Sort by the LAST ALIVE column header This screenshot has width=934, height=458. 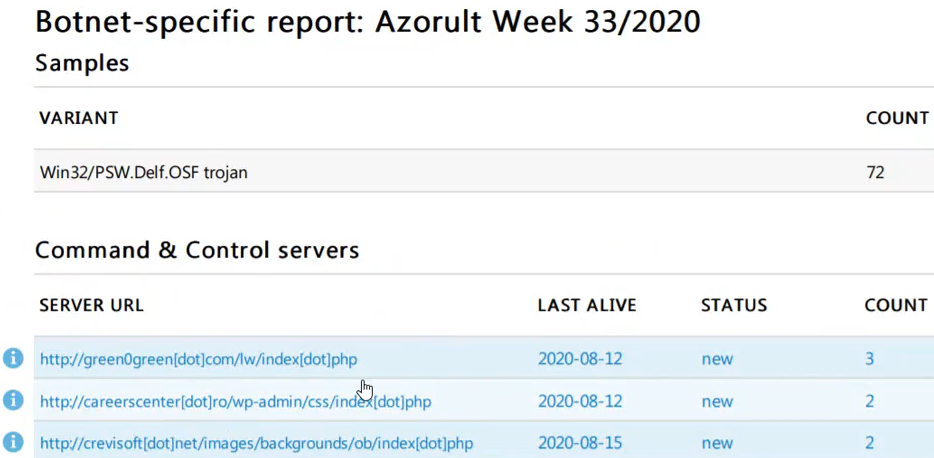point(586,305)
